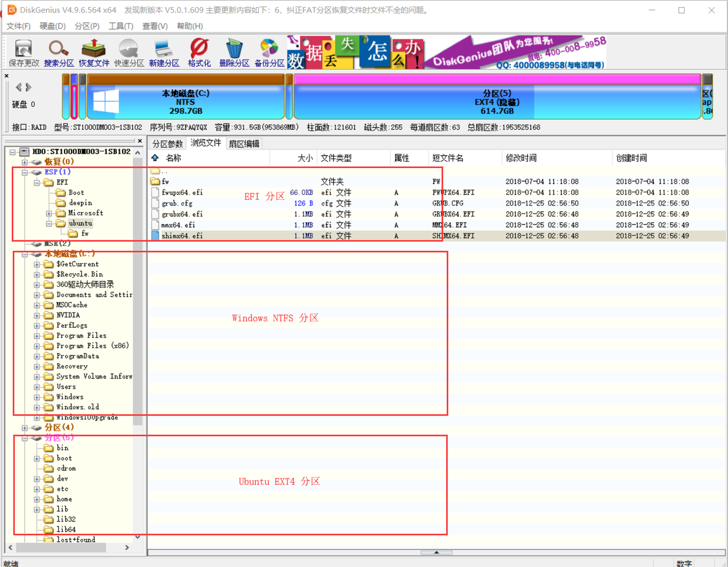Image resolution: width=728 pixels, height=567 pixels.
Task: Open the 查看(V) menu
Action: click(155, 26)
